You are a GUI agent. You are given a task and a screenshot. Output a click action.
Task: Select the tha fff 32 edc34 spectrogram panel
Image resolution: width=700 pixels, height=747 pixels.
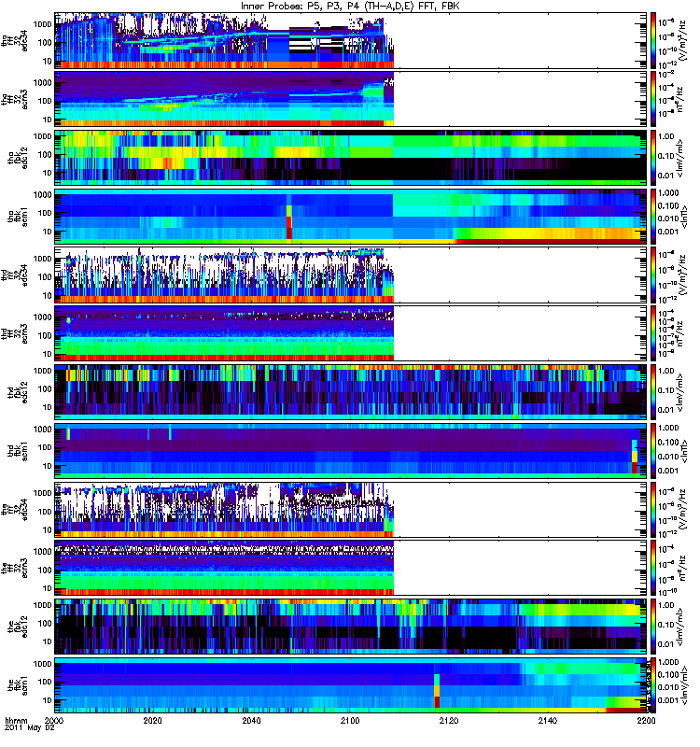click(351, 40)
